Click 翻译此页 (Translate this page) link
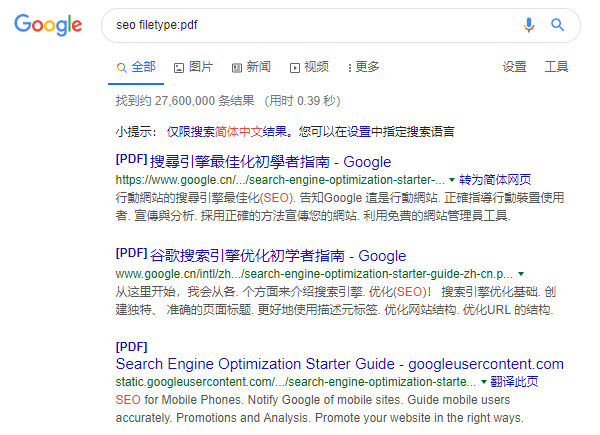 point(514,382)
